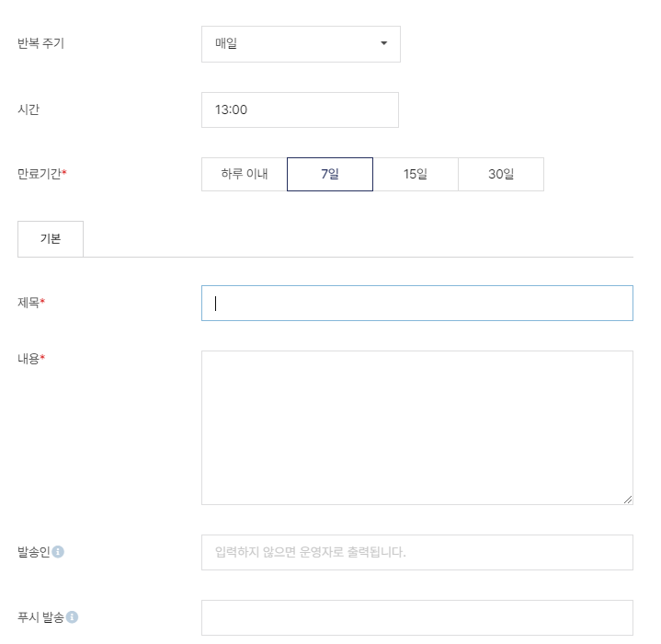This screenshot has width=661, height=644.
Task: Click the 시간 label text
Action: [x=28, y=109]
